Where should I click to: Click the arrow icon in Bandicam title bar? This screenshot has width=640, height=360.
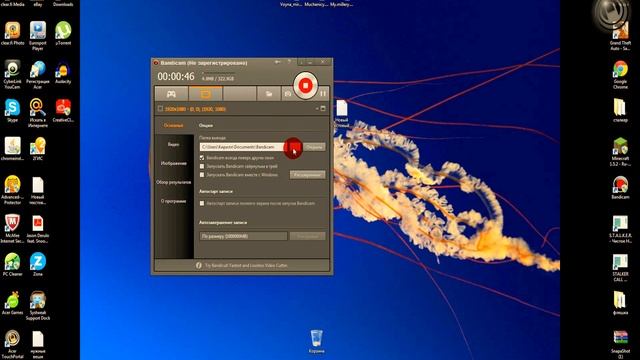278,62
